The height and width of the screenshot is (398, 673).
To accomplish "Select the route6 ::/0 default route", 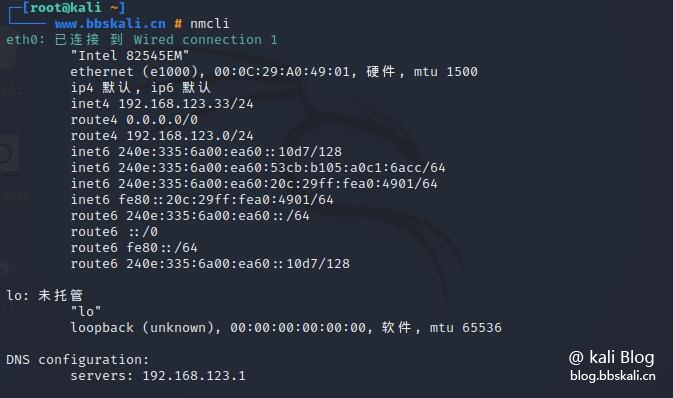I will 114,232.
